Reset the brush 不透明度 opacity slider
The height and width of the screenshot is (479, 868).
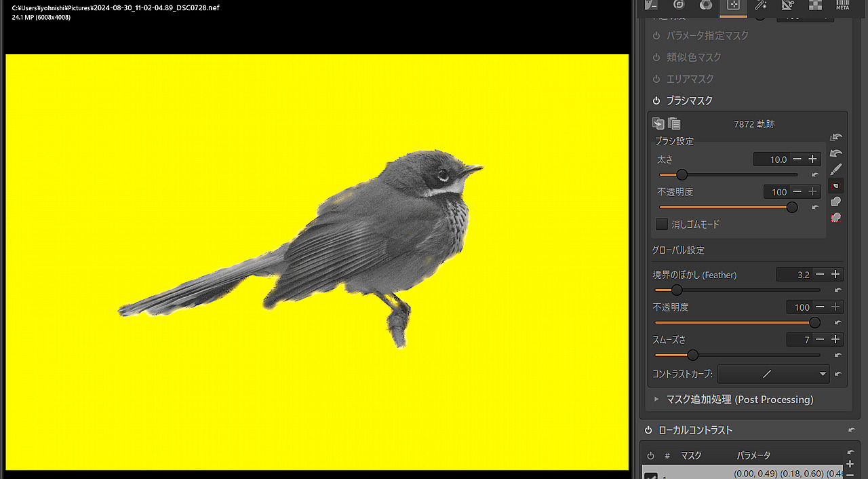coord(815,207)
